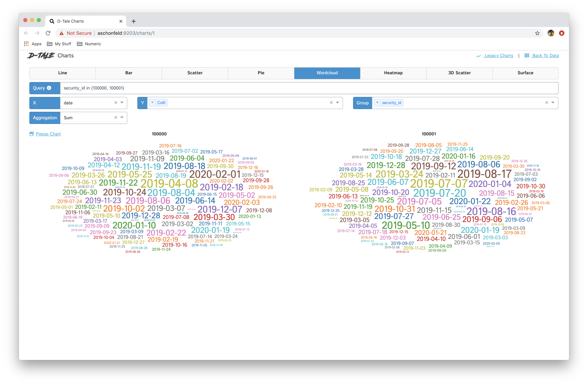Expand the Group dropdown arrow
Screen dimensions: 588x385
[x=553, y=102]
